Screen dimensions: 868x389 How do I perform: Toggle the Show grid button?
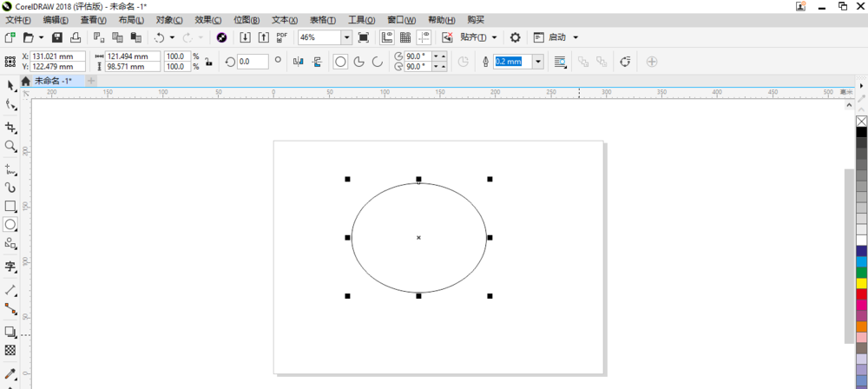click(x=405, y=37)
